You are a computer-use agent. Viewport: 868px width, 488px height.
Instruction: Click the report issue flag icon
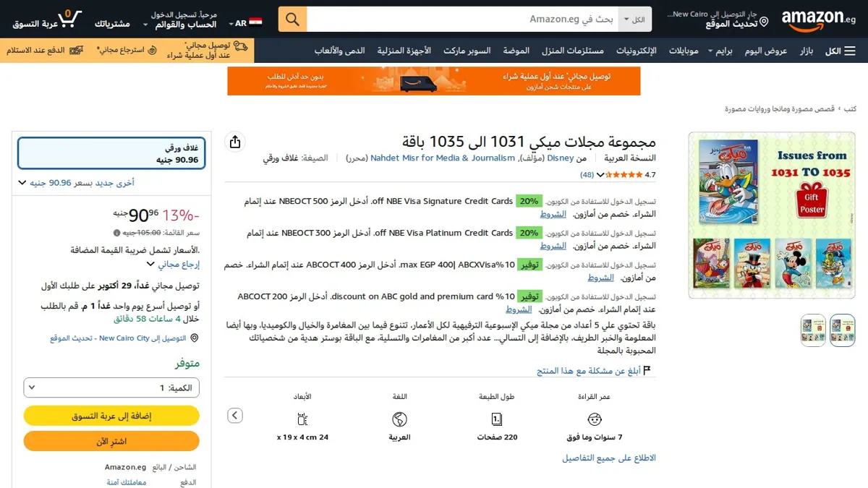647,370
